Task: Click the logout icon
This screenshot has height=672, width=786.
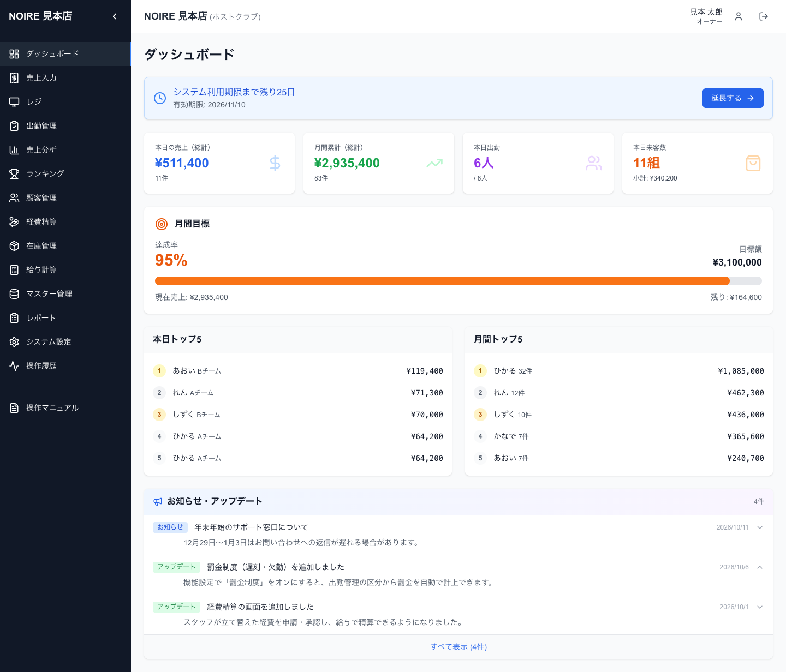Action: pyautogui.click(x=764, y=16)
